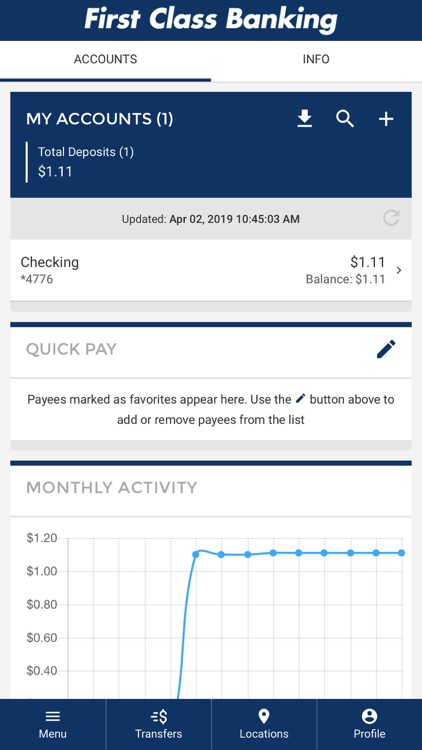Refresh account data with the reload icon
The width and height of the screenshot is (422, 750).
(391, 219)
